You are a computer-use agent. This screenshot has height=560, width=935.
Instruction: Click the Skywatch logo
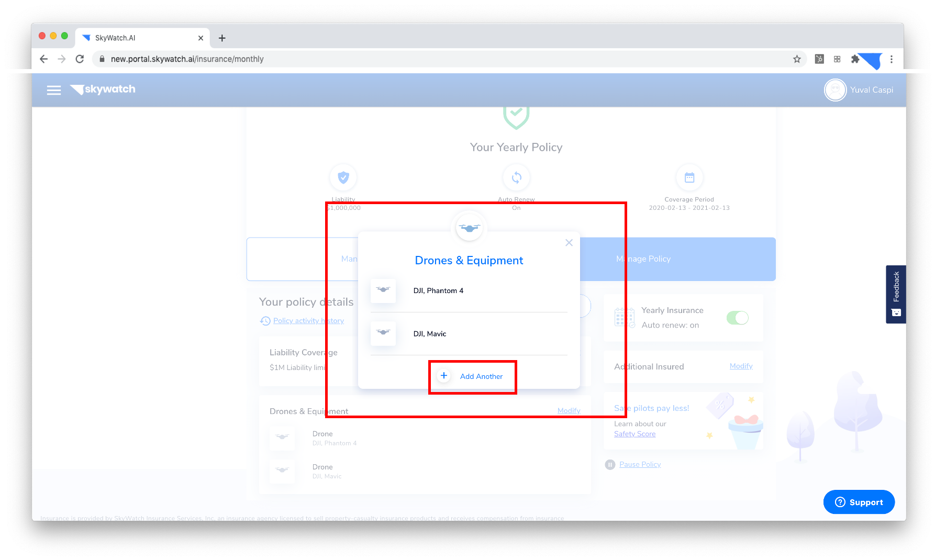click(103, 89)
